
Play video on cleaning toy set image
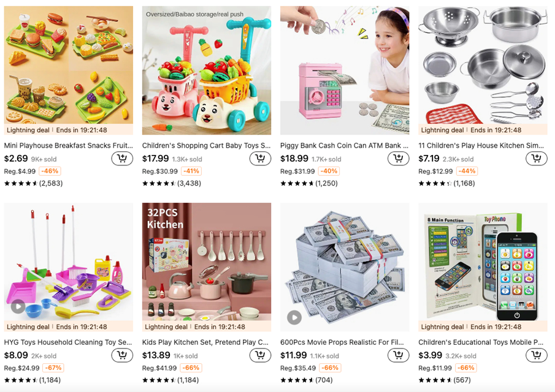18,306
